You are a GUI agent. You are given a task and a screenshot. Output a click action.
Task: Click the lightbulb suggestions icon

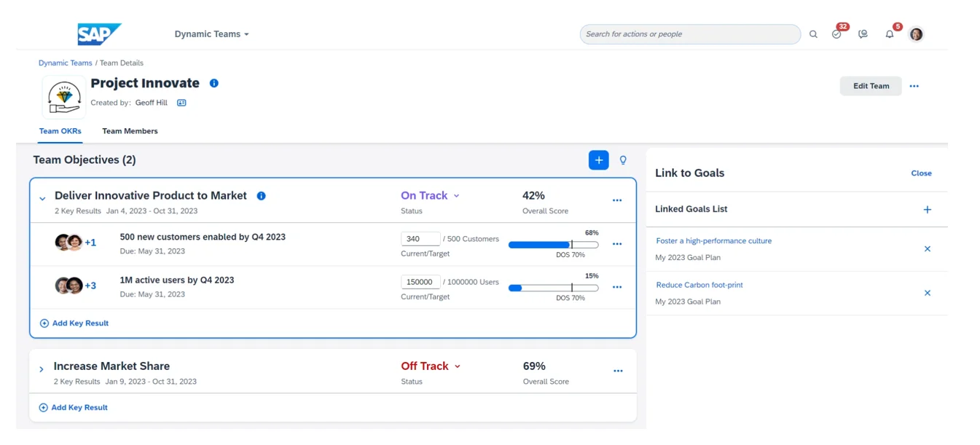point(623,160)
